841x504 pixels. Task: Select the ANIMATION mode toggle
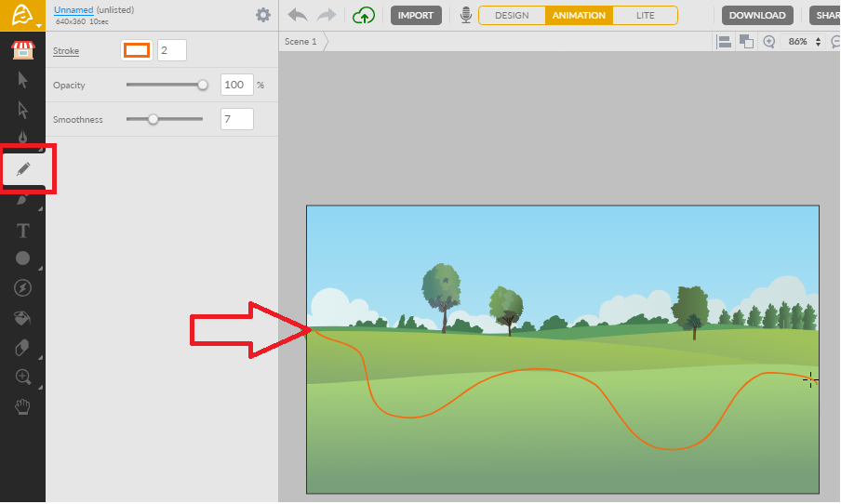[x=579, y=16]
